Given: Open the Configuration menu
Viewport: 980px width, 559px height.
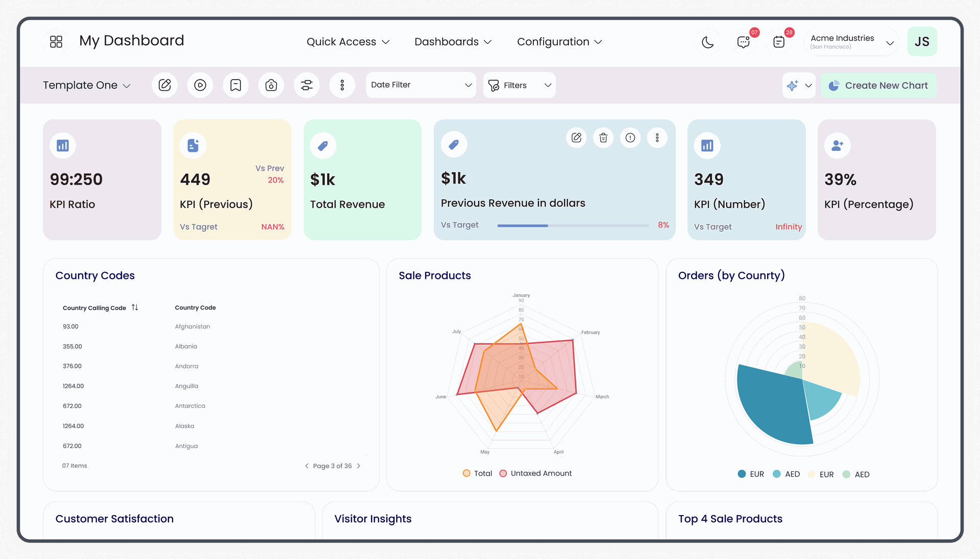Looking at the screenshot, I should click(559, 42).
